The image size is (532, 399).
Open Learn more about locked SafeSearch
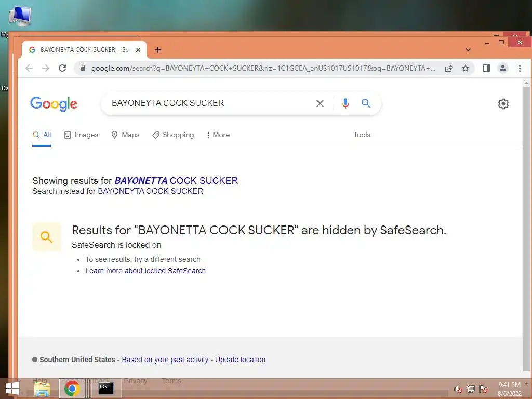(145, 271)
